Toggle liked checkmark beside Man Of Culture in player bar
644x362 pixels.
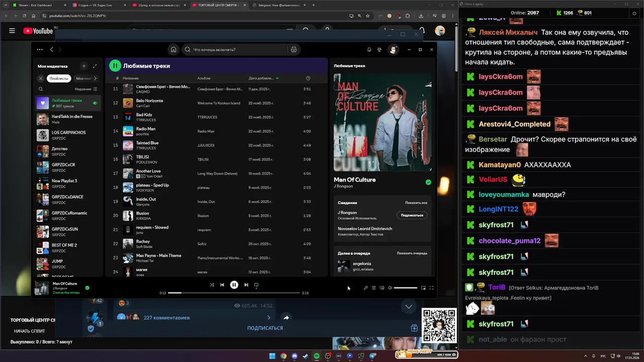(87, 288)
